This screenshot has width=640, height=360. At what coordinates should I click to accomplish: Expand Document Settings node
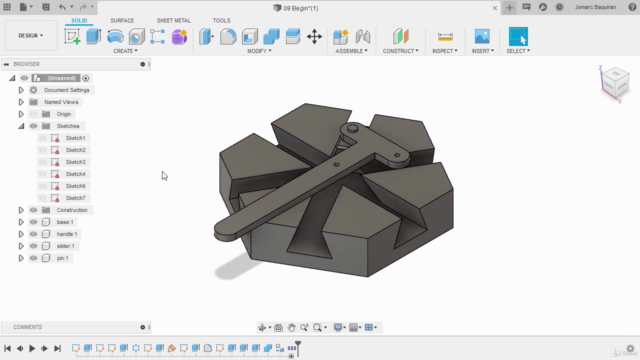tap(21, 90)
